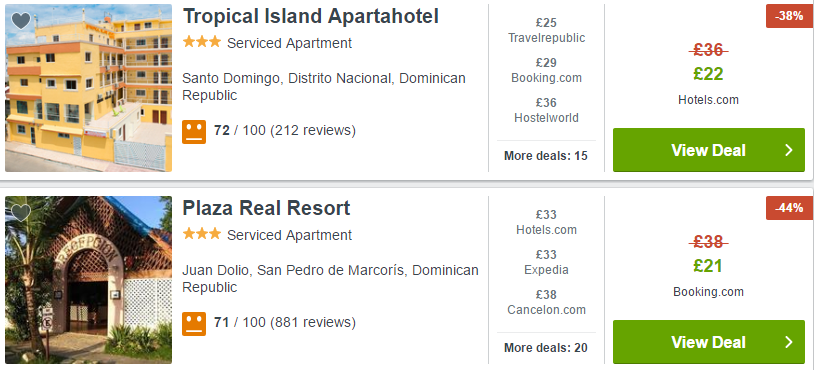Click arrow on Plaza Real View Deal

[x=789, y=342]
